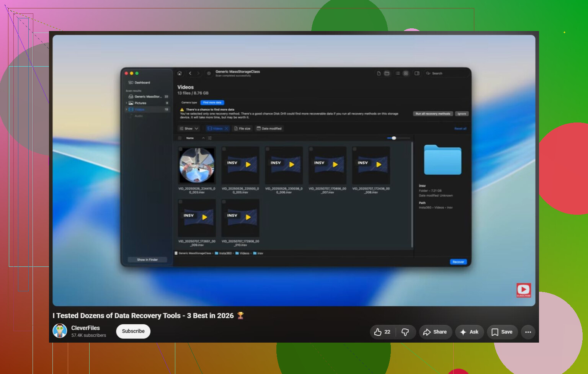Click the CleverFiles channel name
Viewport: 588px width, 374px height.
point(85,328)
